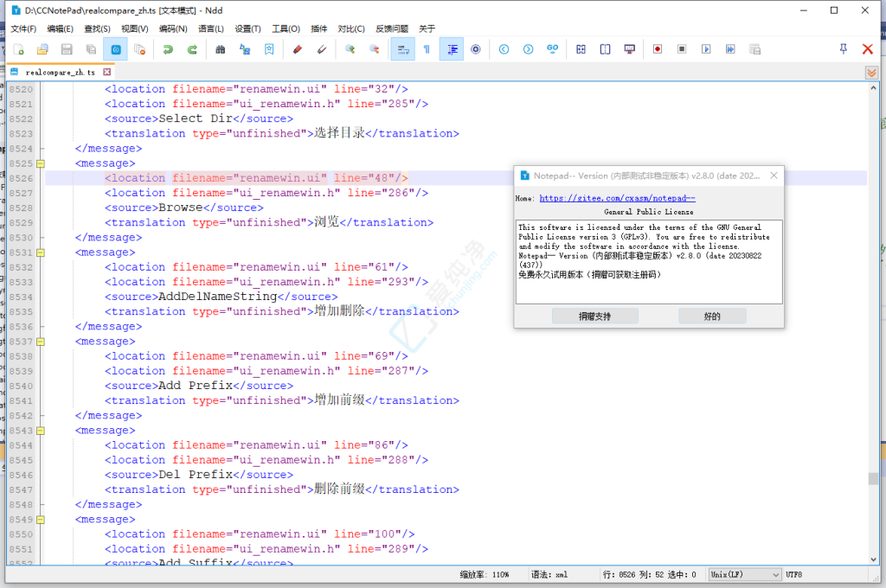Open the dropdown chevron below the close icon
Image resolution: width=886 pixels, height=588 pixels.
tap(870, 73)
